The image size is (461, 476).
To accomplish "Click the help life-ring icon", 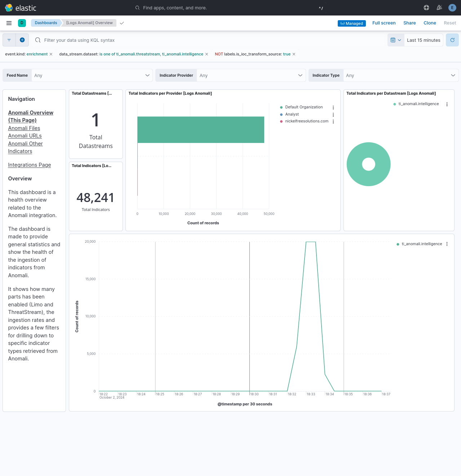I will [426, 8].
